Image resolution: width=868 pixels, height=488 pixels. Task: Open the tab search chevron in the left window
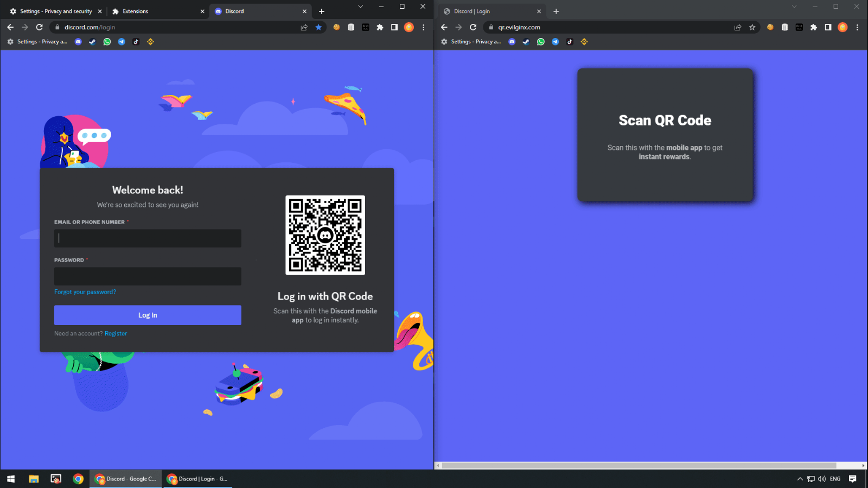tap(360, 7)
